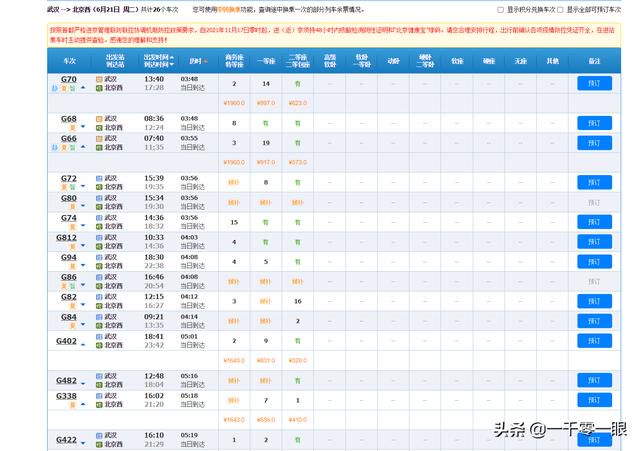Click the orange 复 badge under G74
The width and height of the screenshot is (640, 451).
pyautogui.click(x=73, y=227)
